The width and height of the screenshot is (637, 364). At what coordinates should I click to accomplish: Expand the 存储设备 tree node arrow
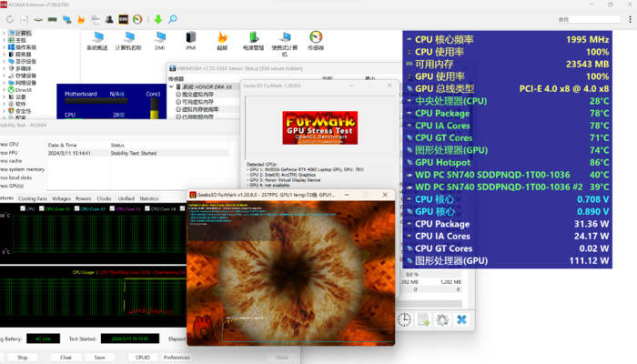(4, 76)
